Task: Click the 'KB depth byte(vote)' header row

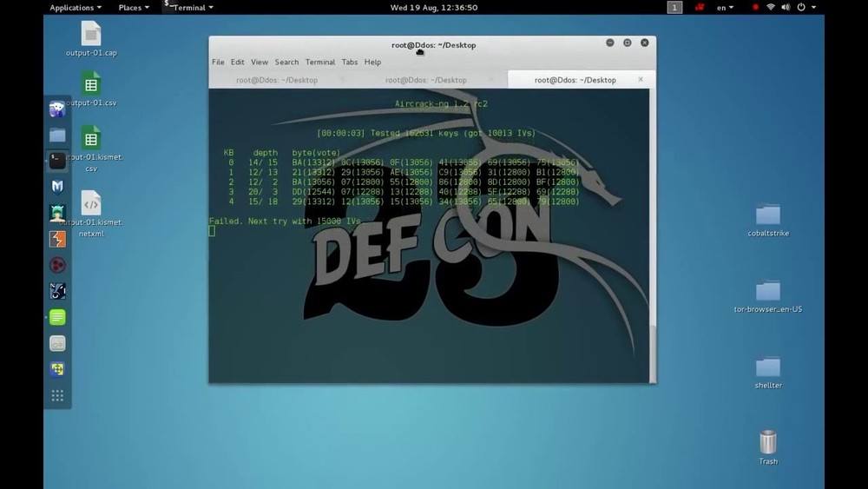Action: (282, 152)
